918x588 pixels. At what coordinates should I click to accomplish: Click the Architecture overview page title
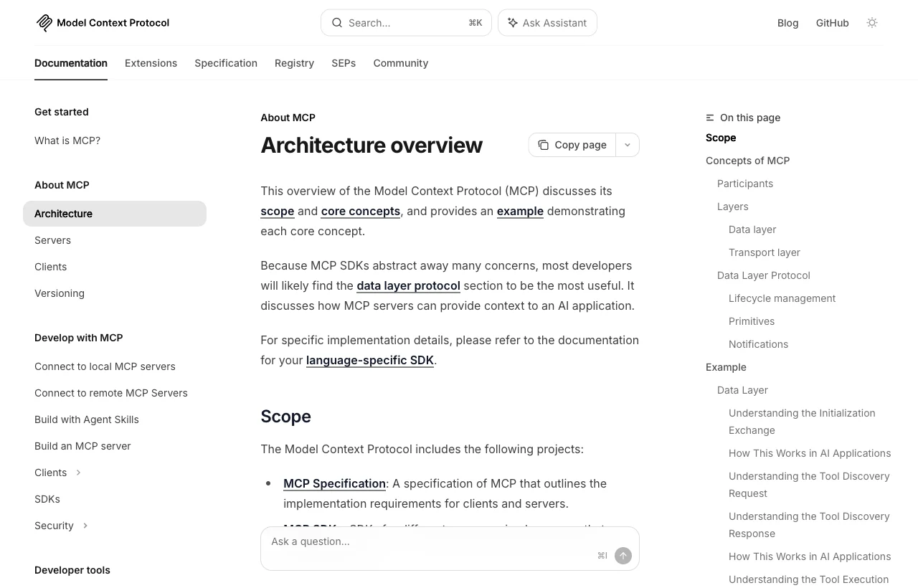coord(372,145)
